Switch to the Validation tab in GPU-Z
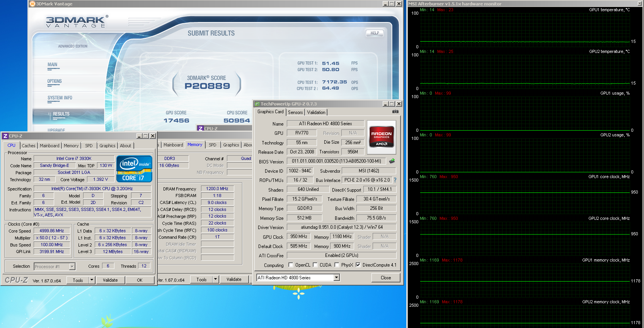 coord(316,112)
